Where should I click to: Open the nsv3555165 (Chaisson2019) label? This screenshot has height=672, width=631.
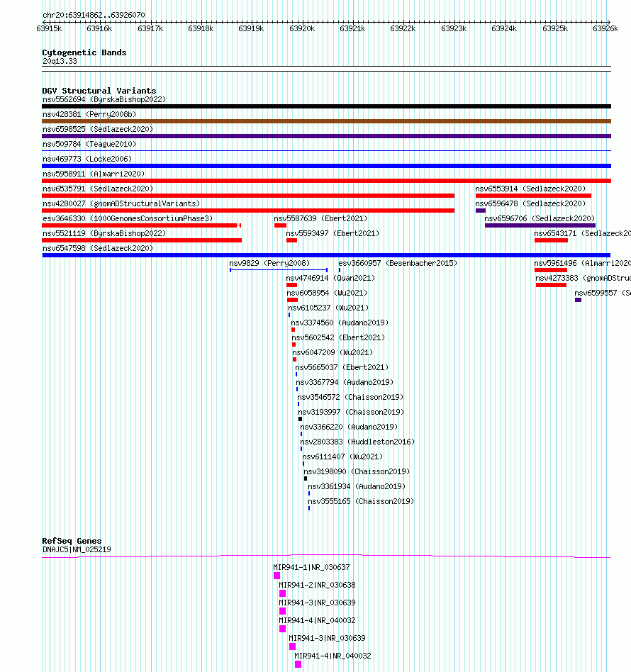(361, 501)
